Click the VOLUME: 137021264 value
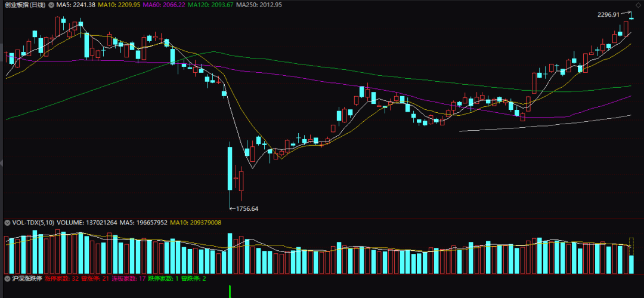 coord(86,223)
